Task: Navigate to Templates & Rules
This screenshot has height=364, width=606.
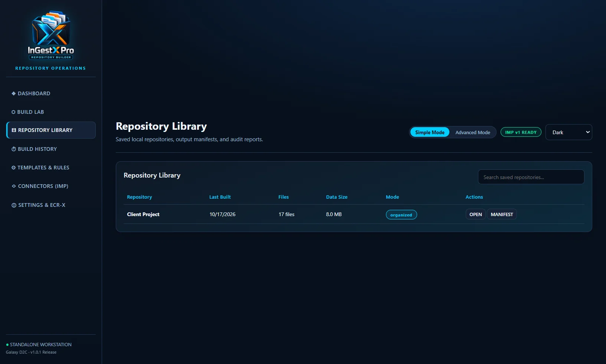Action: click(51, 168)
